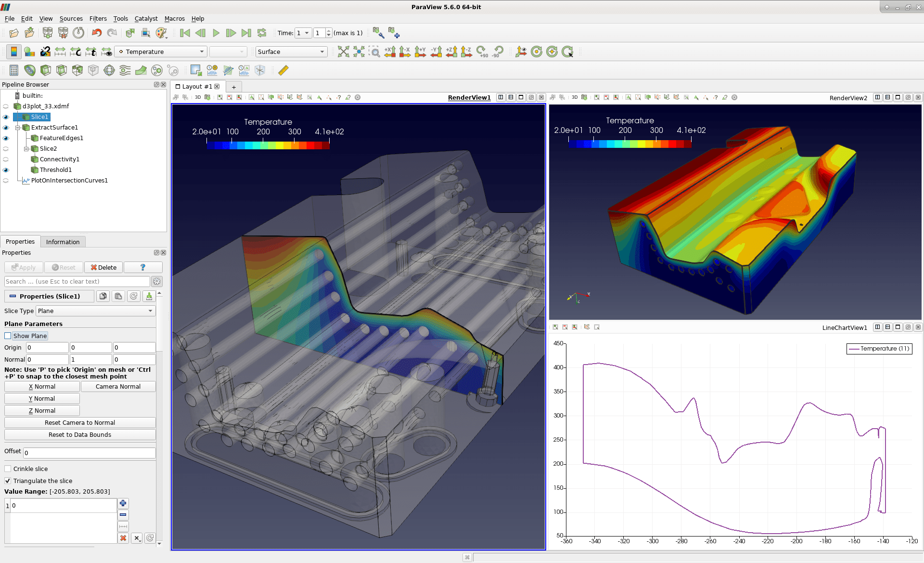Toggle the color legend visibility icon

14,52
